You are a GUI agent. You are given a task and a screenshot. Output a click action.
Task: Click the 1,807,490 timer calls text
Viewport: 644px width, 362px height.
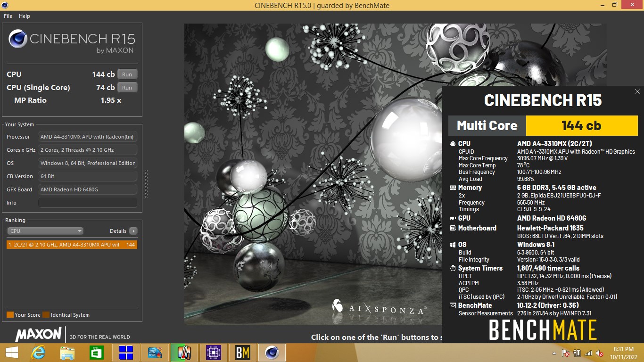pyautogui.click(x=548, y=268)
